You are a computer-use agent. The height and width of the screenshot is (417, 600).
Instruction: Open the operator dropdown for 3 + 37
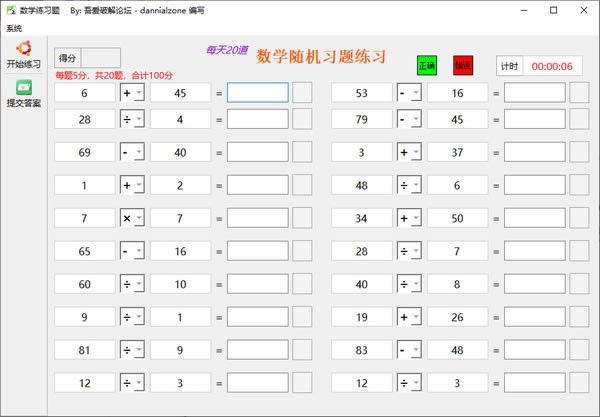point(409,152)
